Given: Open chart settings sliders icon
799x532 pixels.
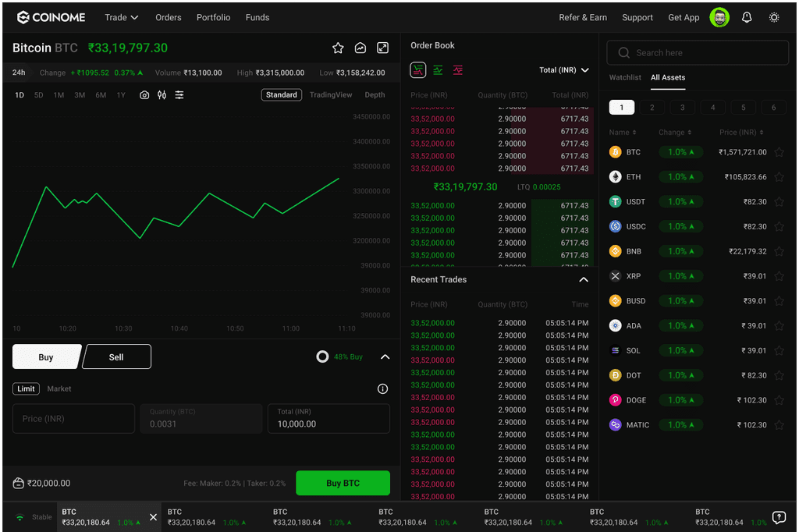Looking at the screenshot, I should pos(179,95).
